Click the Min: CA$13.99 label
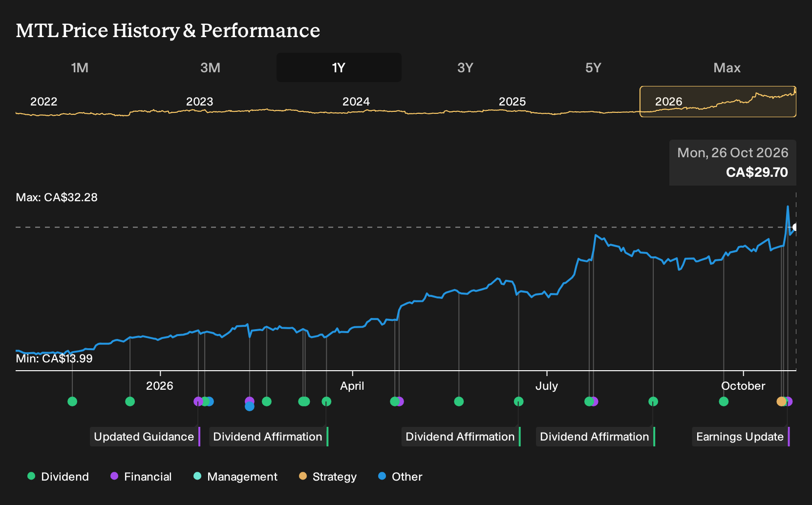 pos(54,358)
